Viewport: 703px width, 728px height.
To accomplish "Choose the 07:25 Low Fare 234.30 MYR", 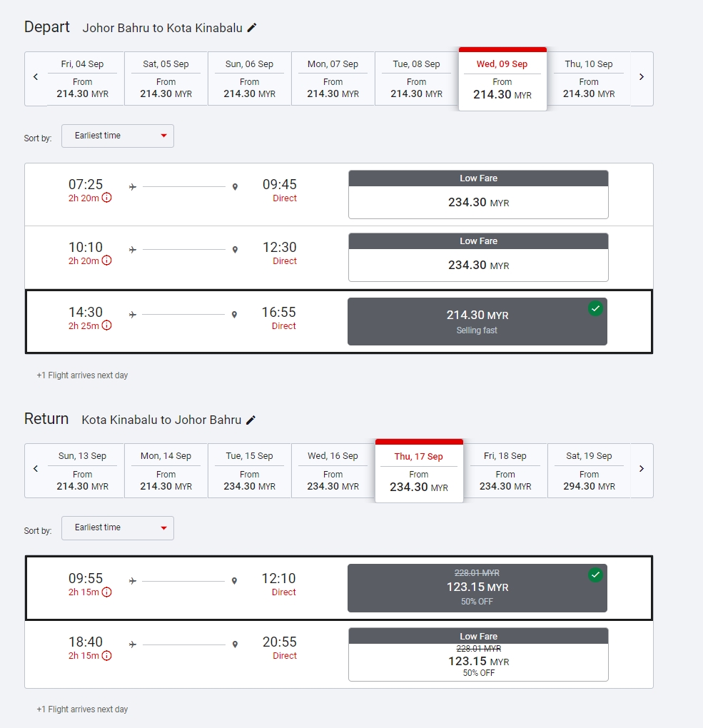I will 478,194.
